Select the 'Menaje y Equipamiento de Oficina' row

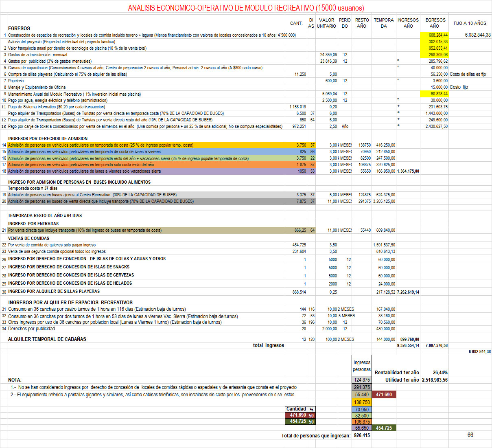point(37,87)
